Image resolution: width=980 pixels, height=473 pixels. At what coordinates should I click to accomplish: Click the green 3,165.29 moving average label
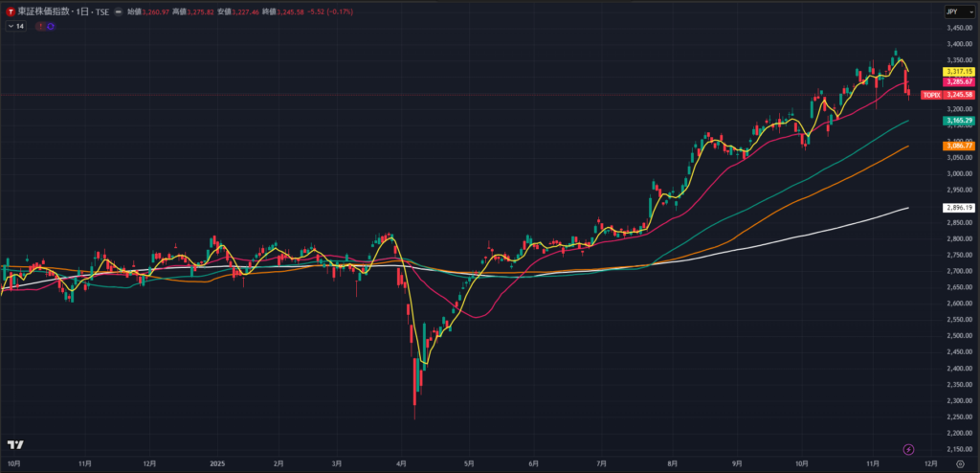958,121
